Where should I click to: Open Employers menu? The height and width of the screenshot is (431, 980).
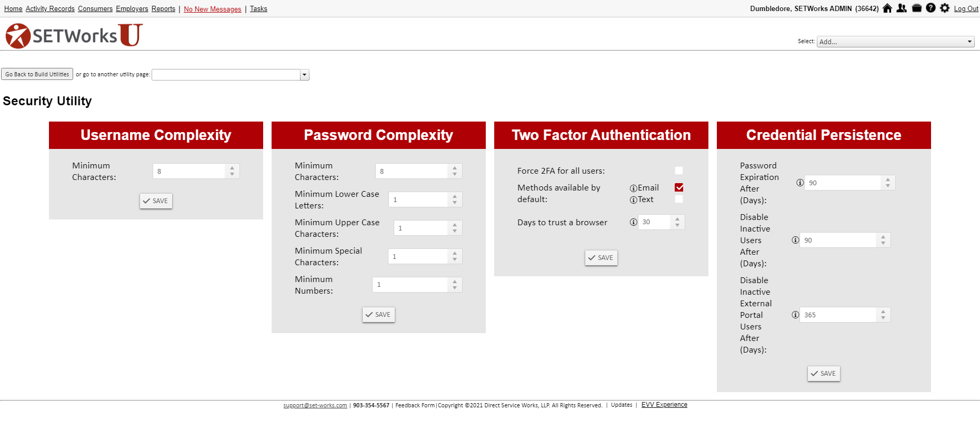point(132,9)
